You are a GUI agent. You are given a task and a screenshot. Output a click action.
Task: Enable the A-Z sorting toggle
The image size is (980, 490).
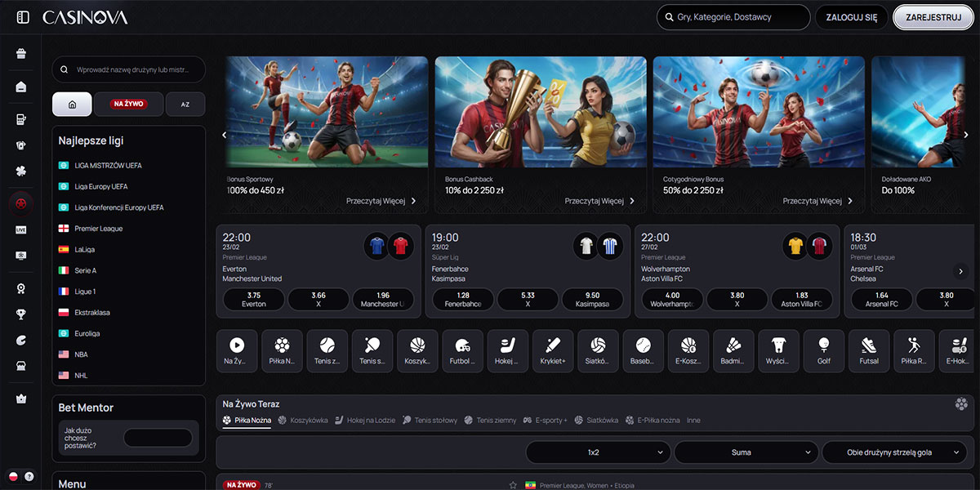click(x=185, y=104)
